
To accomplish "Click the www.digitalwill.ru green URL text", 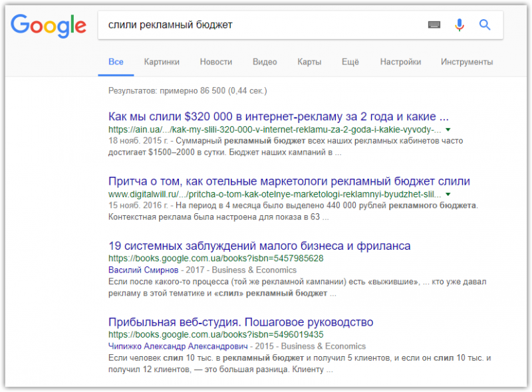I will pyautogui.click(x=275, y=194).
